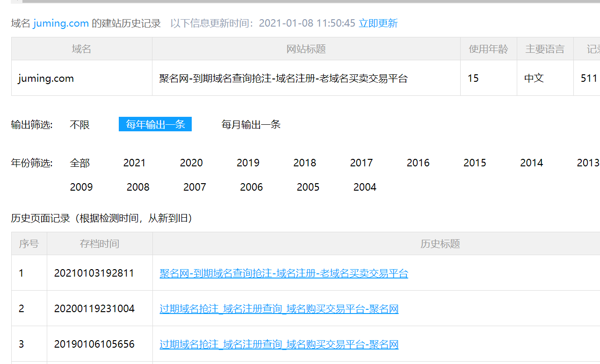
Task: Filter records by year 2004
Action: 365,187
